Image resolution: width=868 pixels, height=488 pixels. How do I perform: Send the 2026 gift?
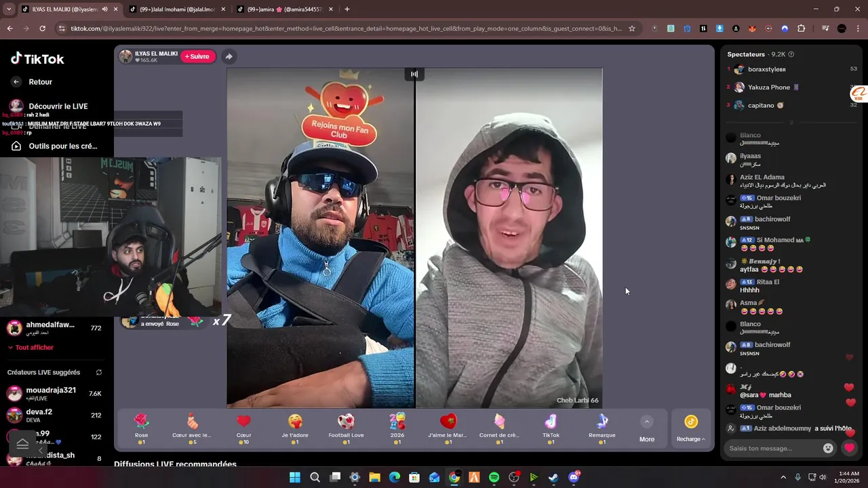pyautogui.click(x=397, y=428)
